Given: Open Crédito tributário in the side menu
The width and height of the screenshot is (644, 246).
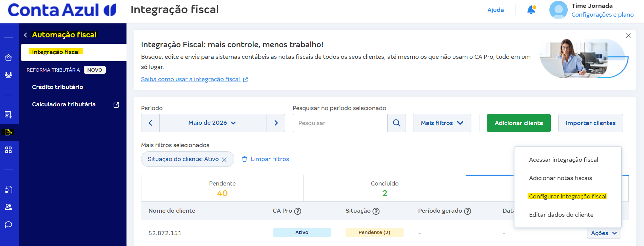Looking at the screenshot, I should [x=57, y=87].
